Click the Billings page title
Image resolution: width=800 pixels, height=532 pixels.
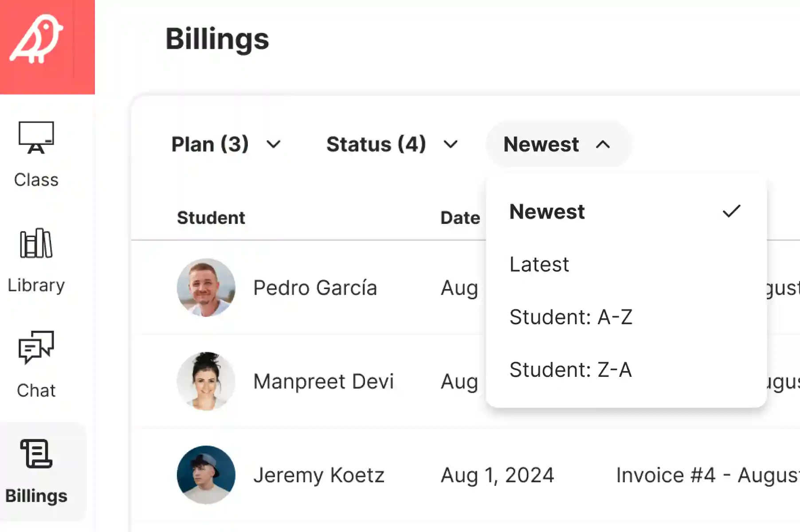click(x=217, y=39)
